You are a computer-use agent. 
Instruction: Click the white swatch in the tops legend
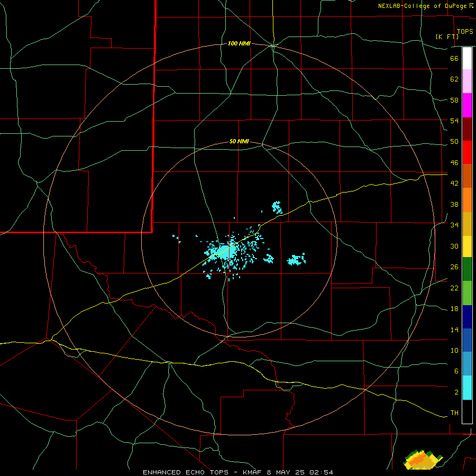coord(467,58)
